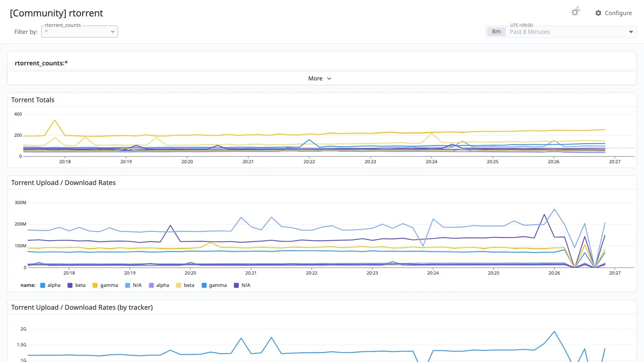Click the rtorrent_counts:* heading

[41, 63]
